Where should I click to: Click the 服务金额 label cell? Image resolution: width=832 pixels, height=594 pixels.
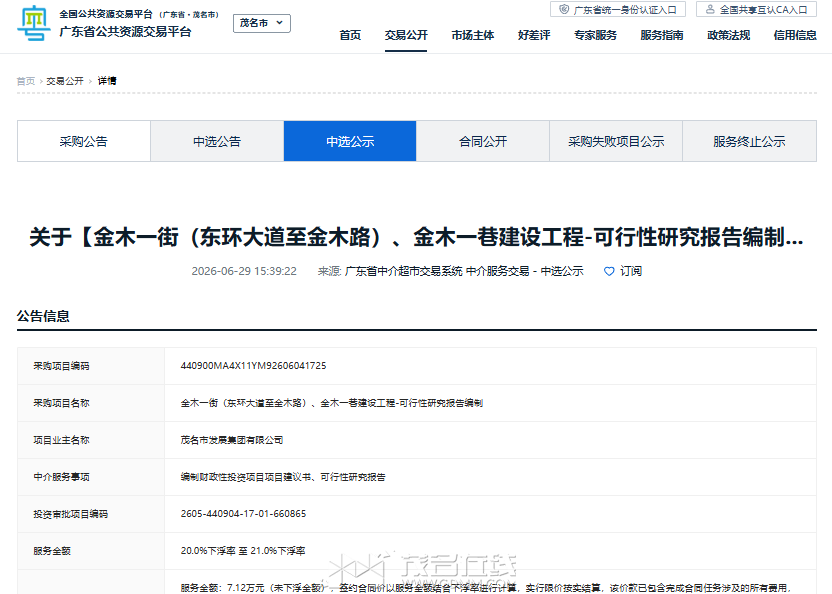(x=91, y=551)
